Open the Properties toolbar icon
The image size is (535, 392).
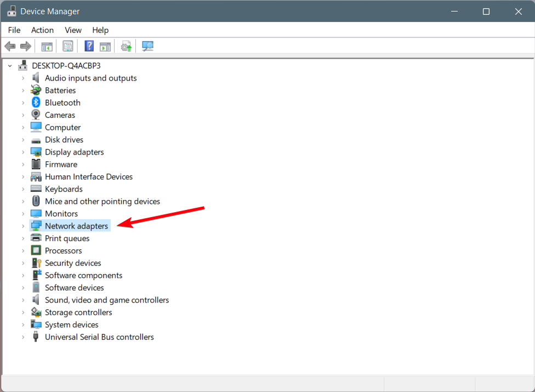click(x=68, y=46)
